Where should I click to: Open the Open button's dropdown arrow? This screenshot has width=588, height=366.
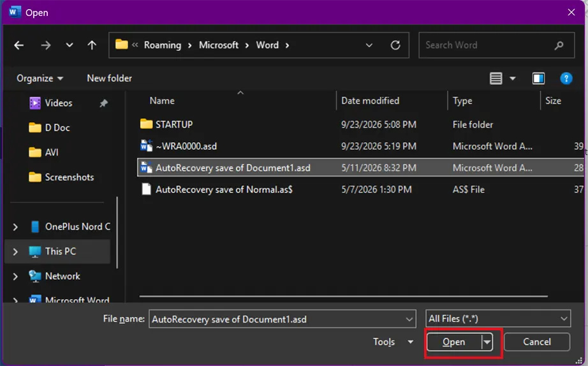(487, 342)
